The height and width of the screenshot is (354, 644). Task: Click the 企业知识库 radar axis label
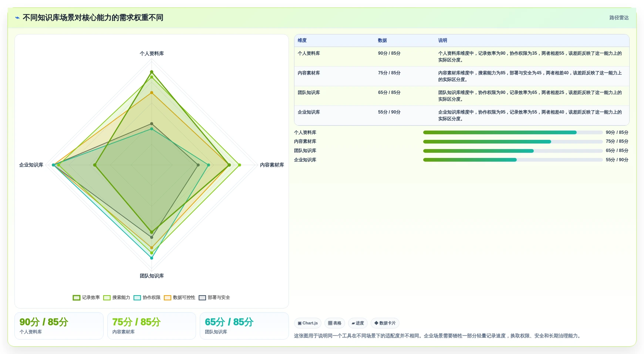click(31, 165)
